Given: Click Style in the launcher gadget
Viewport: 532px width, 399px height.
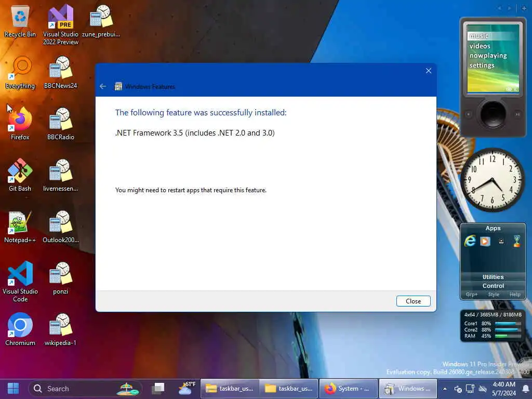Looking at the screenshot, I should pos(494,295).
